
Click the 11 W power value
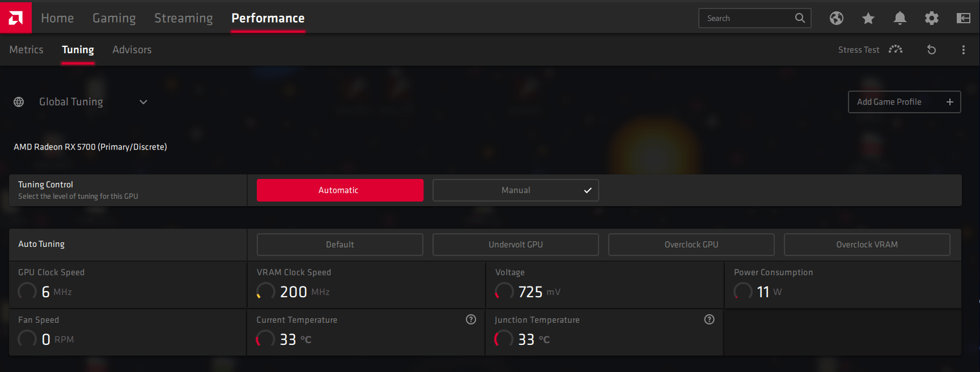click(x=769, y=292)
